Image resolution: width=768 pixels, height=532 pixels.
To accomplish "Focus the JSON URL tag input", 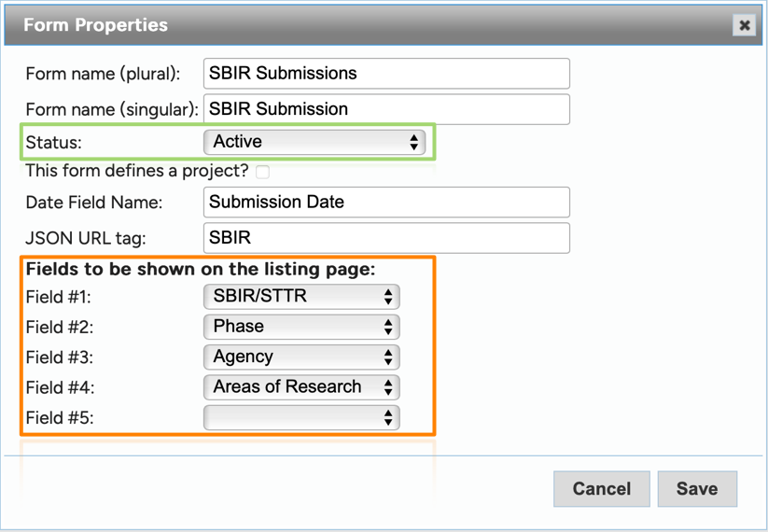I will point(386,238).
